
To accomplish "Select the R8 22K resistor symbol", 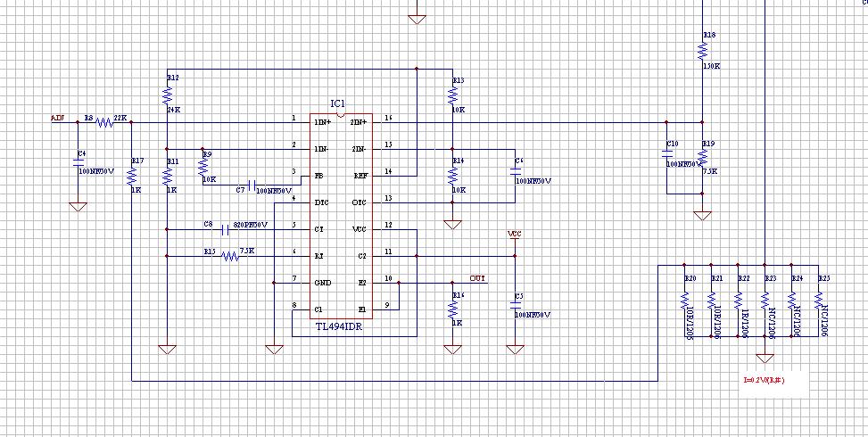I will tap(104, 123).
